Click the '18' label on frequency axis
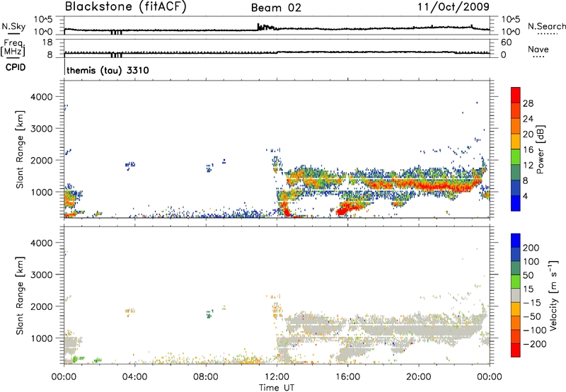This screenshot has height=392, width=566. pyautogui.click(x=47, y=42)
